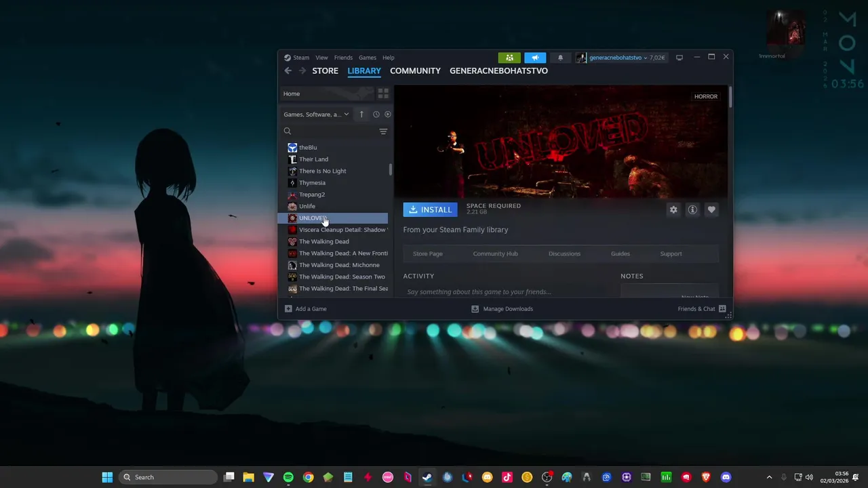
Task: Click the activity 'Say something' input field
Action: point(507,291)
